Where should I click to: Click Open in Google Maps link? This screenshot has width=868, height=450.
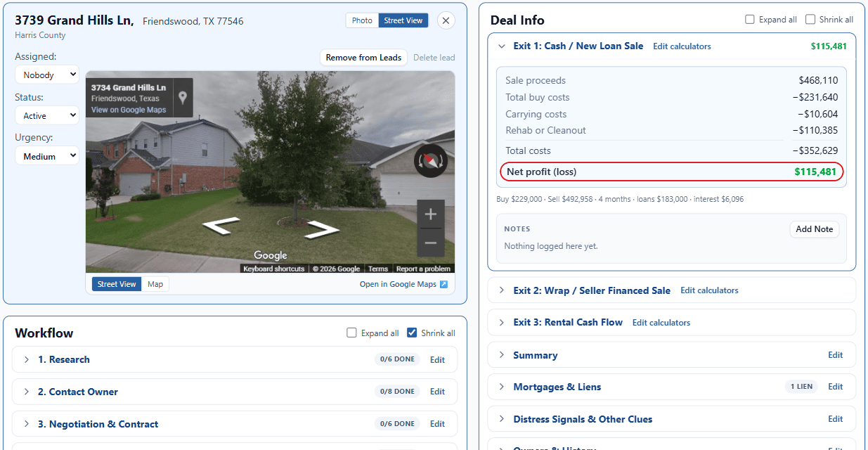tap(398, 284)
